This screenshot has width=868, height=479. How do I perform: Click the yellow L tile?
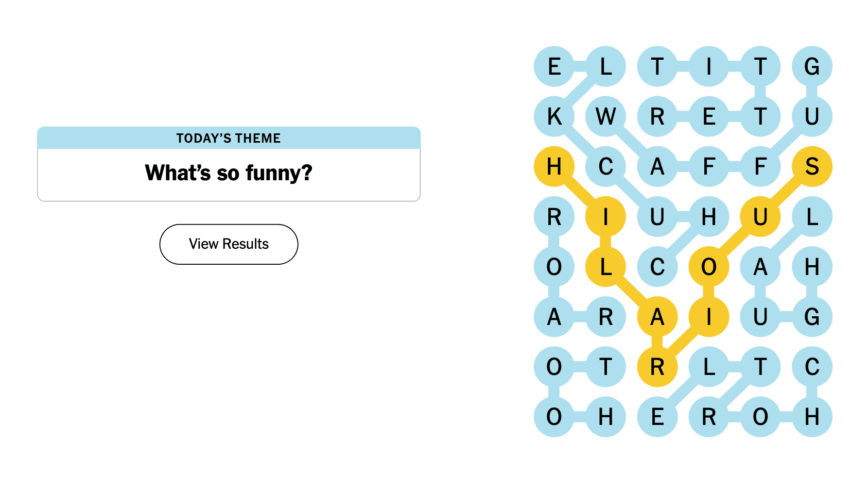point(606,267)
